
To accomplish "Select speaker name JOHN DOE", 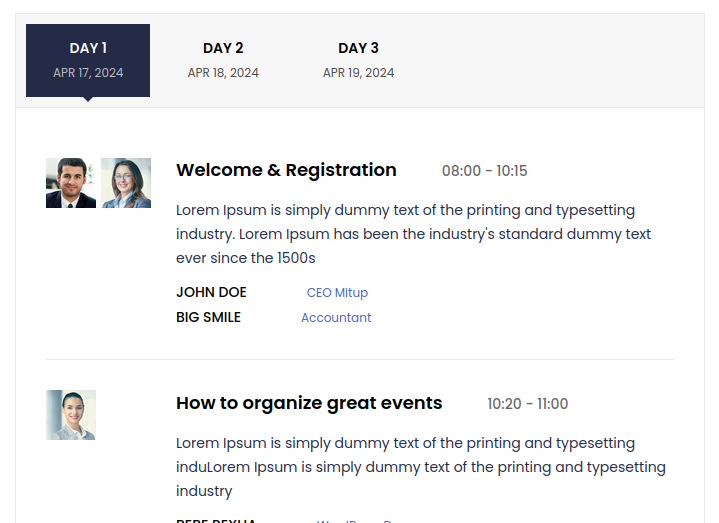I will coord(211,293).
